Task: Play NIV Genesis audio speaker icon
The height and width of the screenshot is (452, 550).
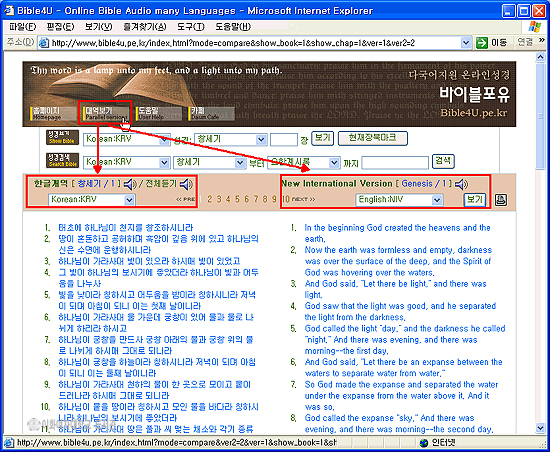Action: 461,184
